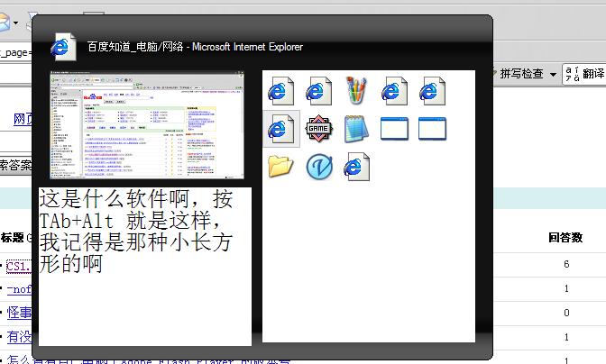Click the answer count 6 in the CS1. row
Image resolution: width=606 pixels, height=364 pixels.
tap(566, 264)
